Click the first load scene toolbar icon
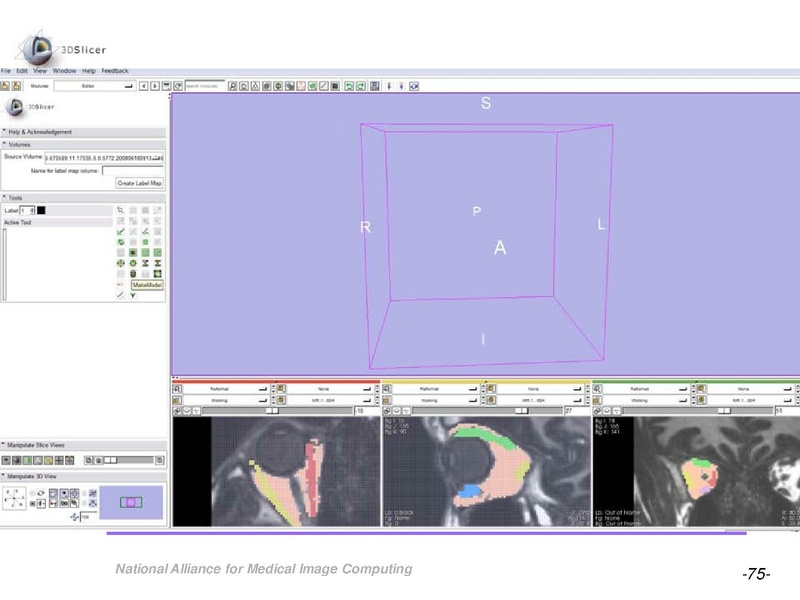The height and width of the screenshot is (600, 800). point(5,86)
